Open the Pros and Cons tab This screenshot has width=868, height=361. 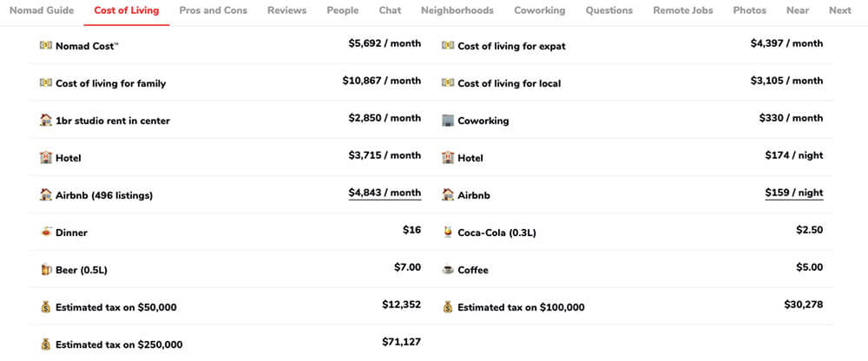[x=214, y=10]
